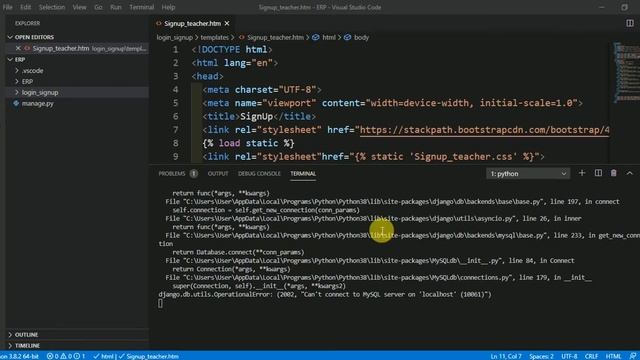Screen dimensions: 640x360
Task: Split the editor to the right
Action: (630, 23)
